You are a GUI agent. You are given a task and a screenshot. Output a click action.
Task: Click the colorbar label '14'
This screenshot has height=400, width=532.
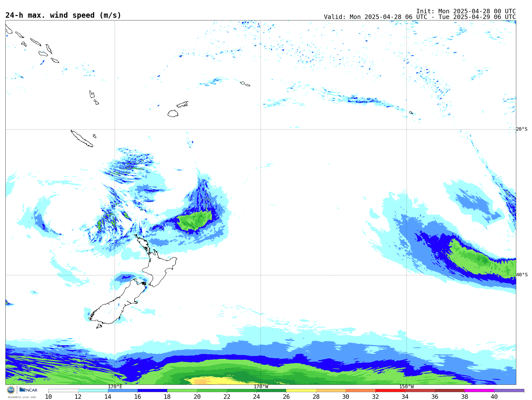[108, 397]
